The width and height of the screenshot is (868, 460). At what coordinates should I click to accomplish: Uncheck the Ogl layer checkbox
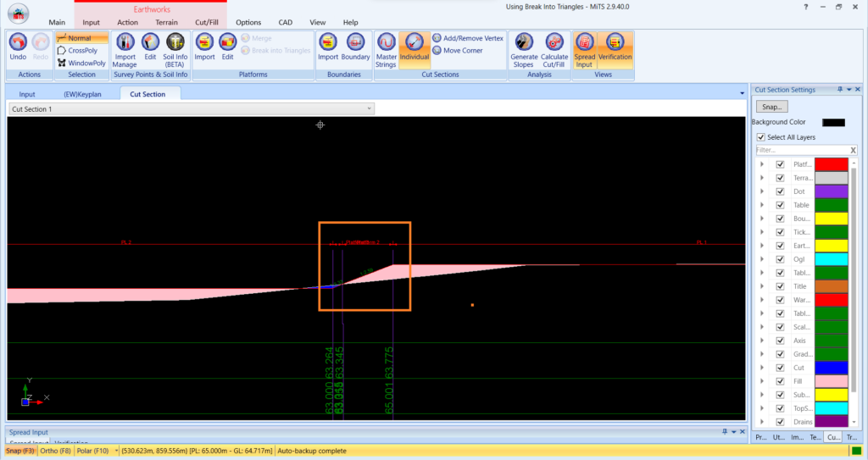[x=780, y=259]
